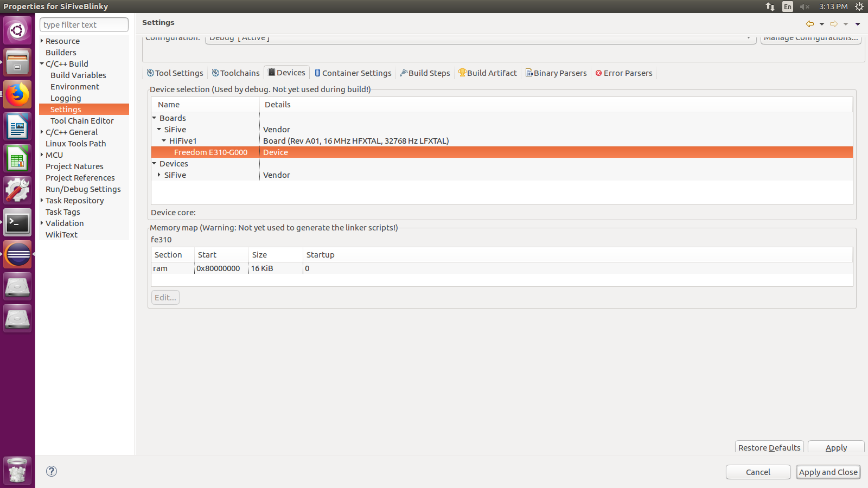Collapse Devices node in device tree
The width and height of the screenshot is (868, 488).
point(154,163)
